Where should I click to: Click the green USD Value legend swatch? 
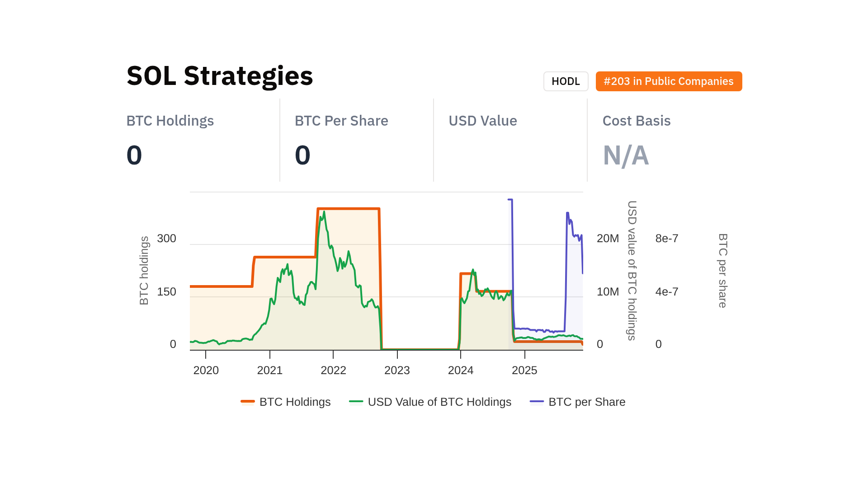356,402
